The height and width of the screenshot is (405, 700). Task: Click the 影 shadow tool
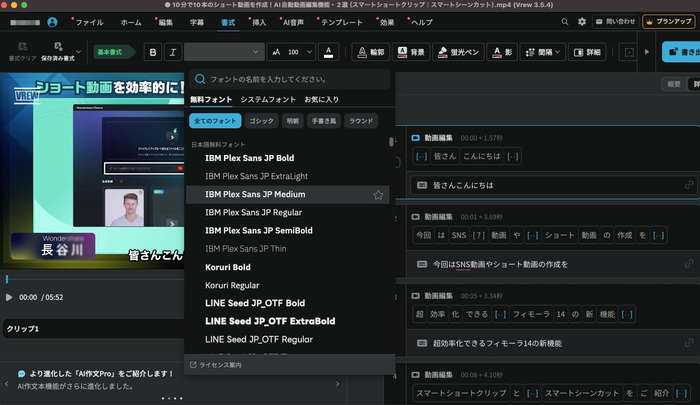tap(502, 52)
